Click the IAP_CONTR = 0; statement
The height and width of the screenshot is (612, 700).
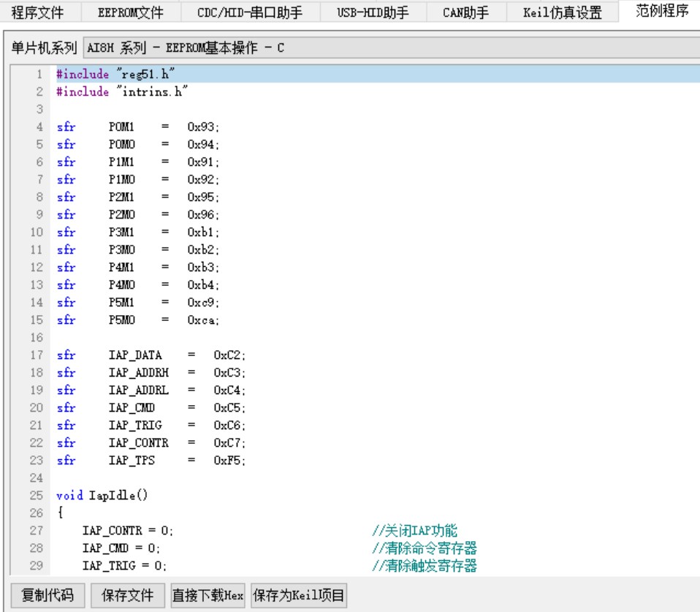(x=127, y=531)
